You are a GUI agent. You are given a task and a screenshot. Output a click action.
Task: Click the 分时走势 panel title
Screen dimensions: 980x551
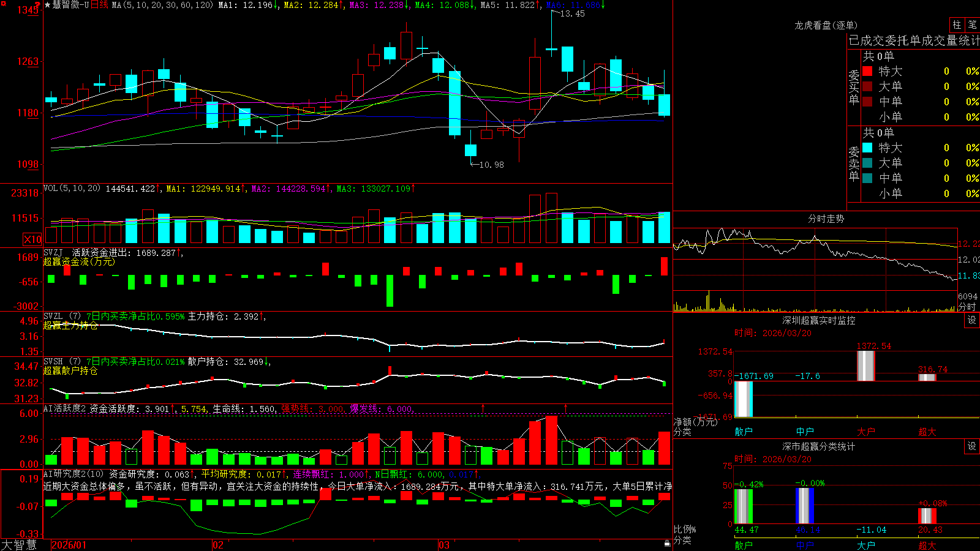(826, 219)
